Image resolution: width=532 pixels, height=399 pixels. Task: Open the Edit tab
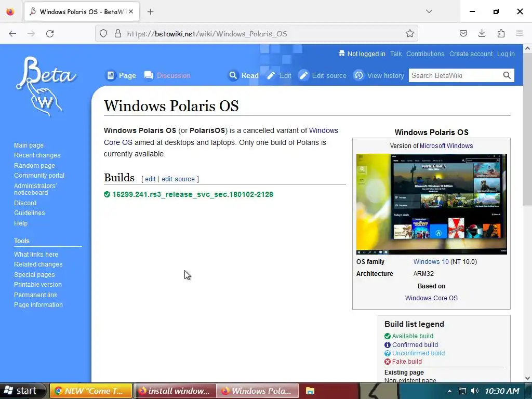(278, 75)
